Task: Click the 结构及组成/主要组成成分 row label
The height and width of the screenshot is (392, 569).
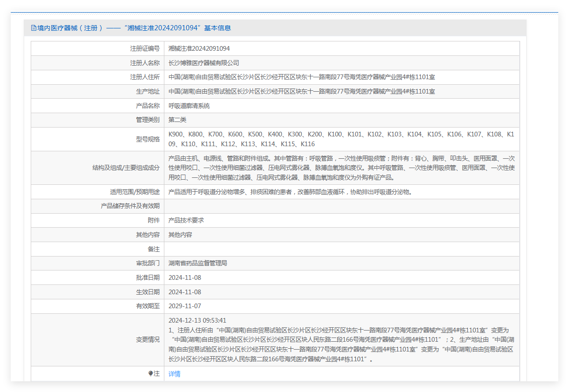Action: (x=126, y=168)
